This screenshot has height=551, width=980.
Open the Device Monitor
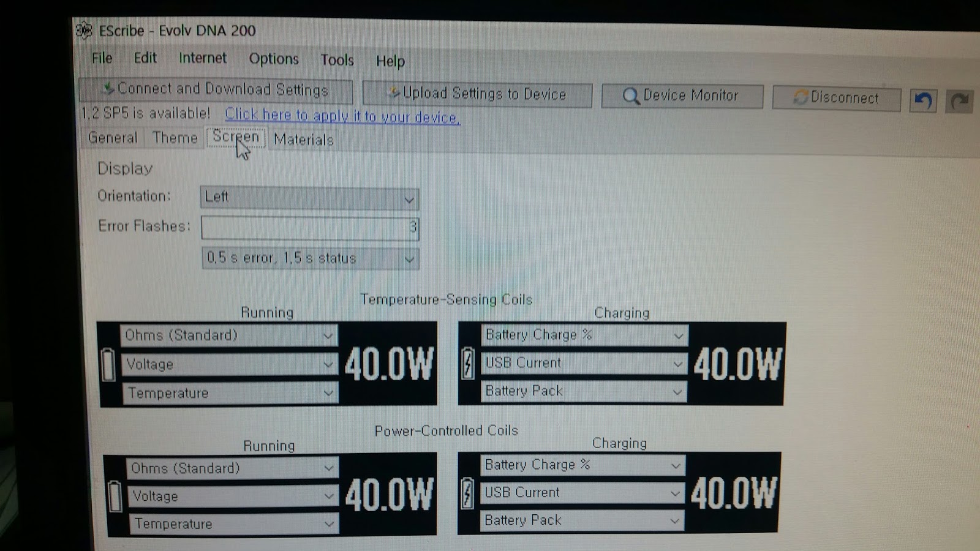click(682, 96)
